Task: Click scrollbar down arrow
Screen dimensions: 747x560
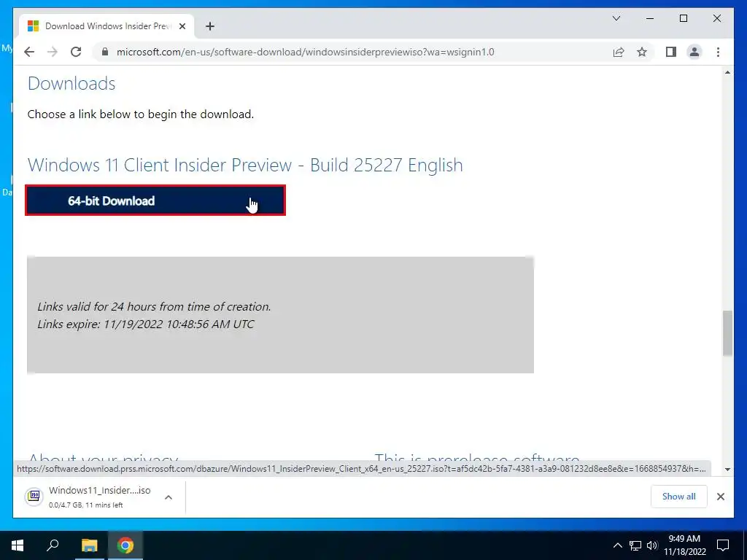Action: 727,470
